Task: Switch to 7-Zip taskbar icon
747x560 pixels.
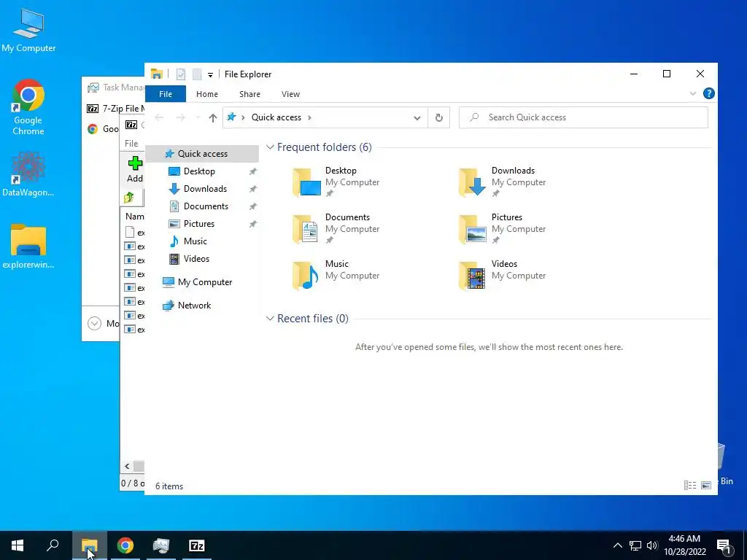Action: (x=197, y=545)
